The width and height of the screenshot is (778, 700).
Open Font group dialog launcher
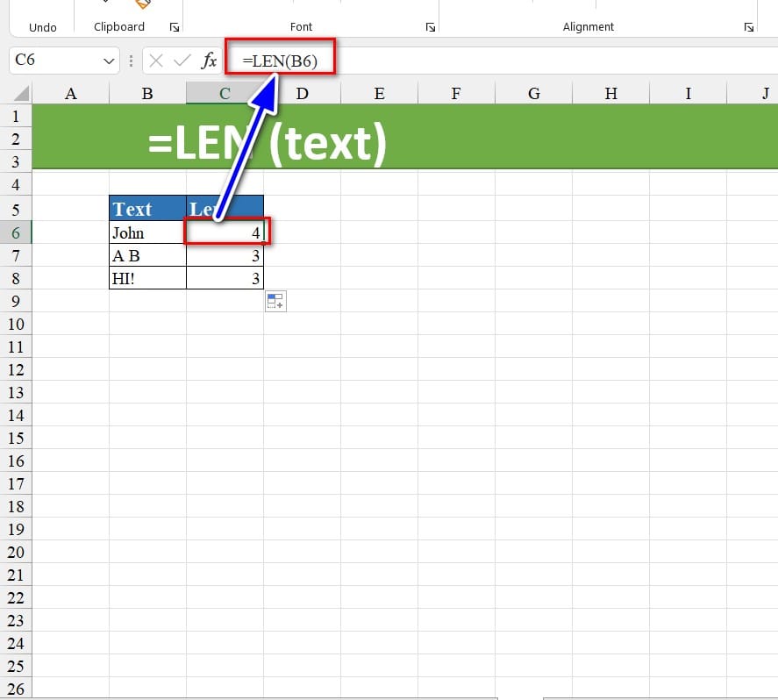(430, 27)
